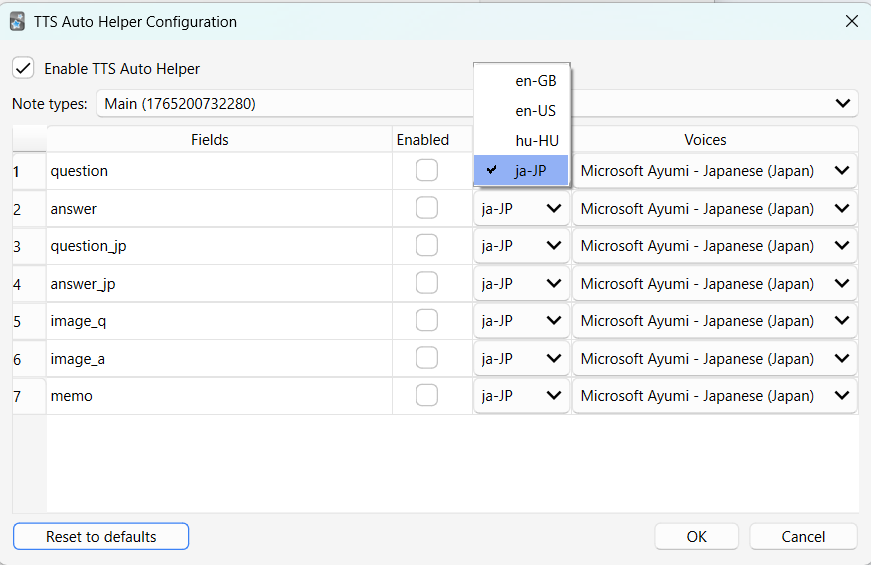The height and width of the screenshot is (565, 871).
Task: Expand the voice dropdown for question_jp row
Action: coord(714,246)
